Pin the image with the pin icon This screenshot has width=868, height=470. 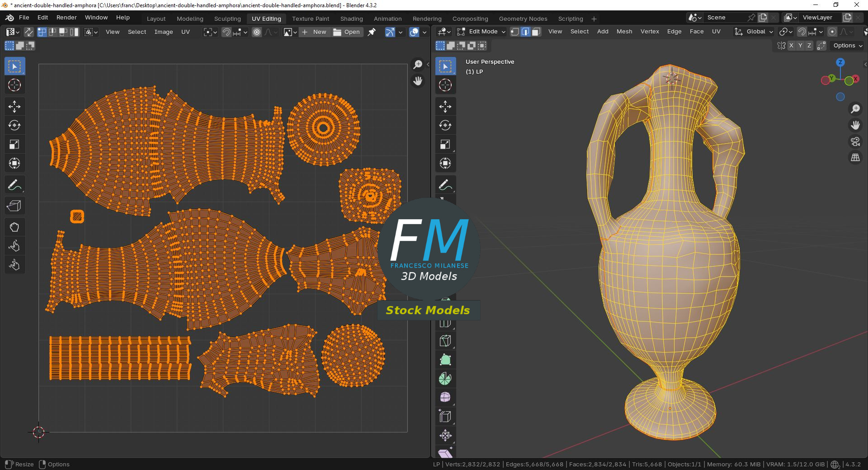(x=372, y=32)
